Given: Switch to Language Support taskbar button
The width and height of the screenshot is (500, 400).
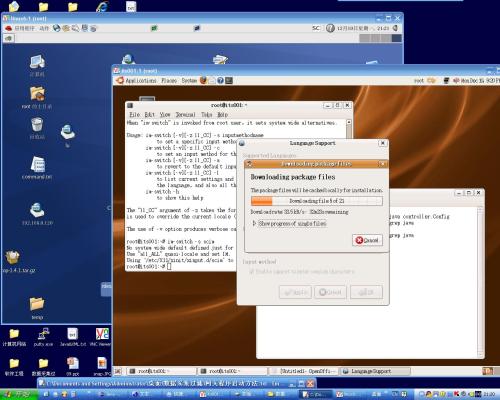Looking at the screenshot, I should coord(375,371).
